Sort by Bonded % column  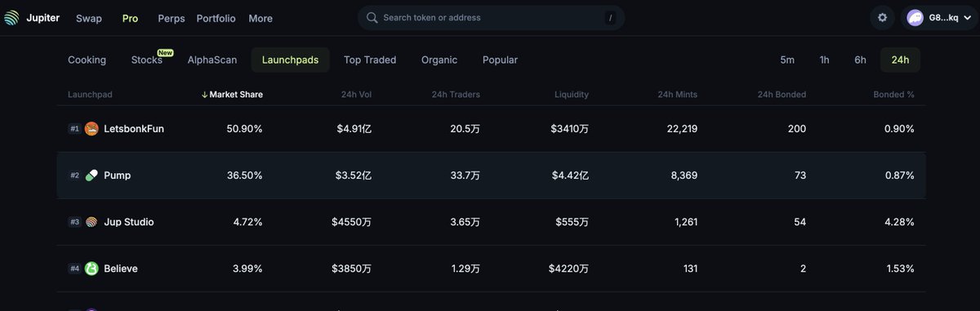893,95
